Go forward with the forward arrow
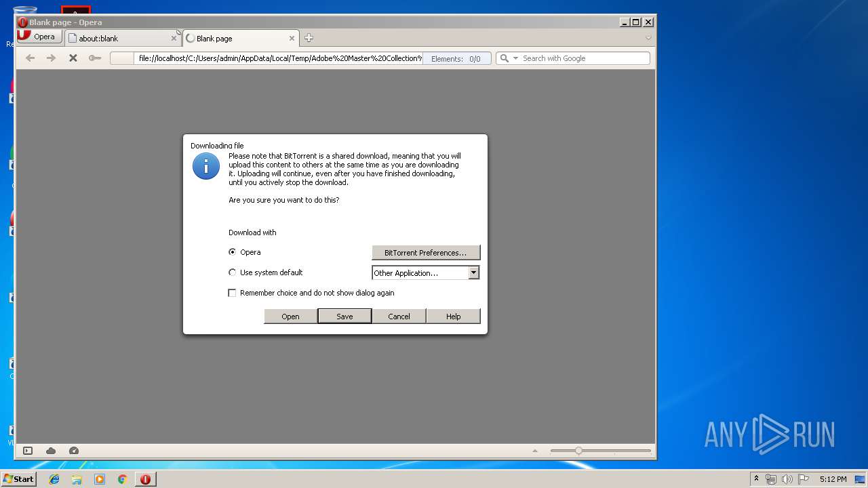The width and height of the screenshot is (868, 488). [51, 58]
